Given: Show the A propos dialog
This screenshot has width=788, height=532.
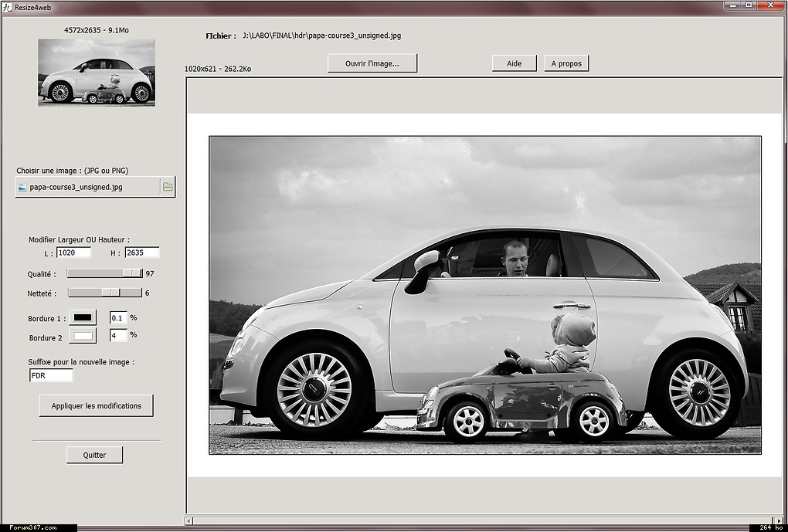Looking at the screenshot, I should tap(566, 63).
